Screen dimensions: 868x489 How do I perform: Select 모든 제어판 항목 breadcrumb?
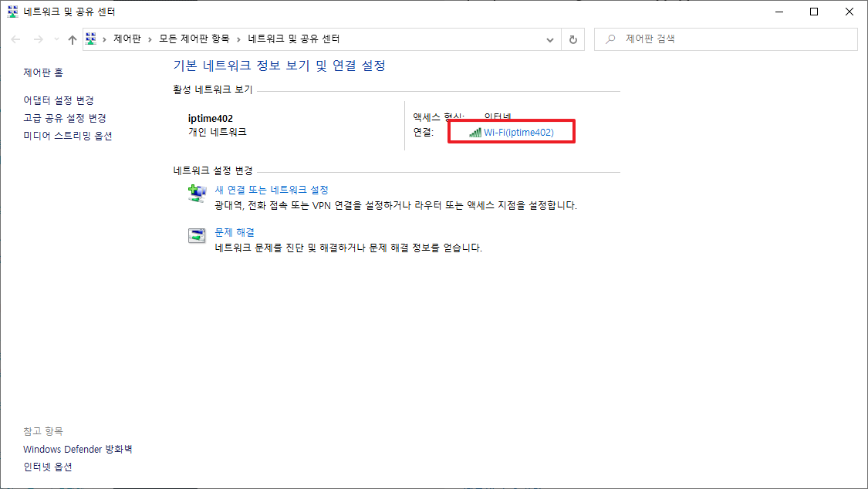pos(194,39)
